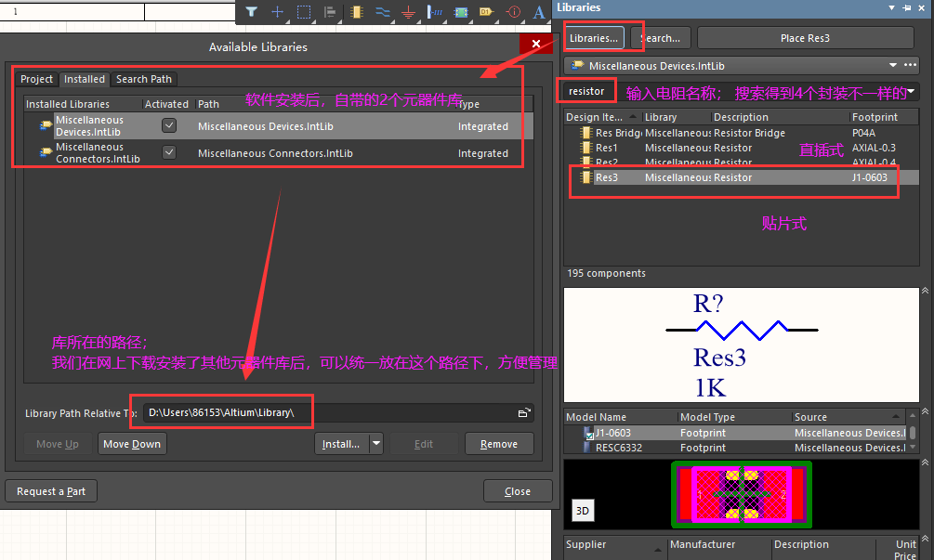934x560 pixels.
Task: Select the Project tab
Action: coord(37,79)
